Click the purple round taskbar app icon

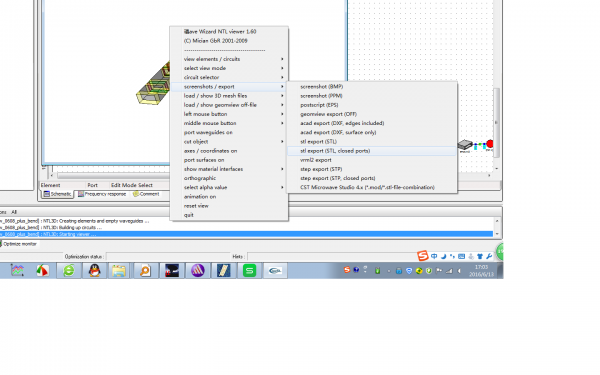(x=198, y=271)
